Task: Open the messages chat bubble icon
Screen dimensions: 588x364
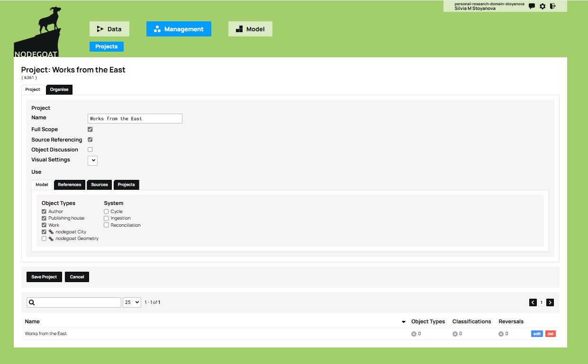Action: tap(532, 7)
